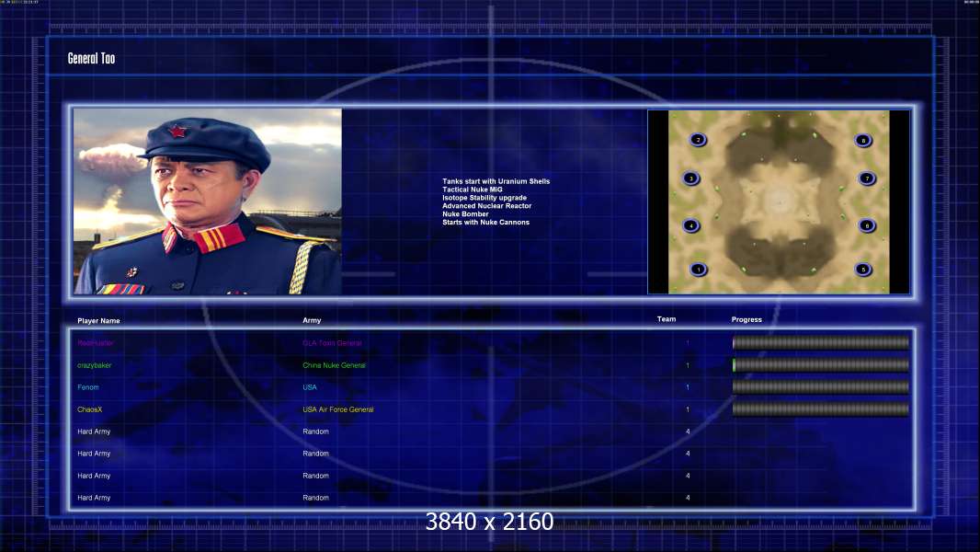Click 'Starts with Nuke Cannons' text
The height and width of the screenshot is (552, 980).
(x=485, y=222)
